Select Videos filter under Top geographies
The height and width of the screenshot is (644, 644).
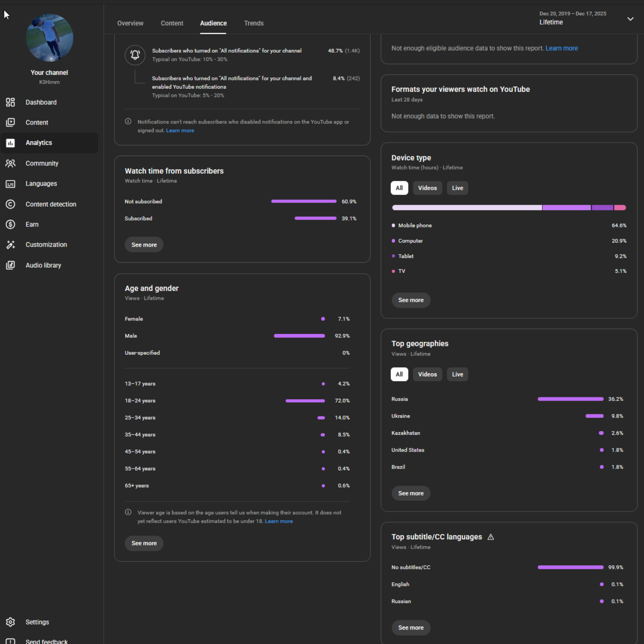point(427,374)
